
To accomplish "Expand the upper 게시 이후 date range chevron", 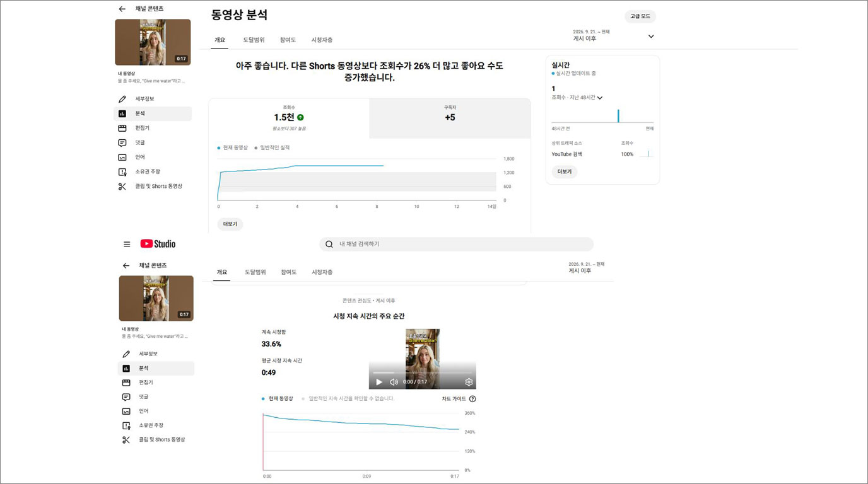I will coord(651,37).
